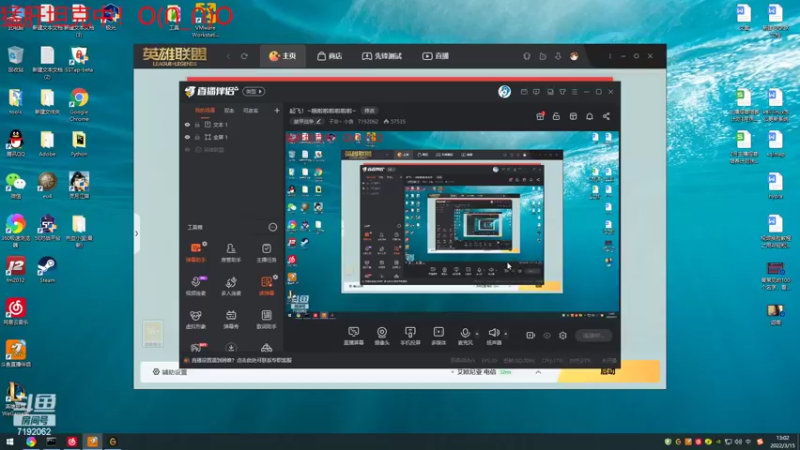Open the virtual avatar tool
The image size is (800, 450).
point(195,319)
